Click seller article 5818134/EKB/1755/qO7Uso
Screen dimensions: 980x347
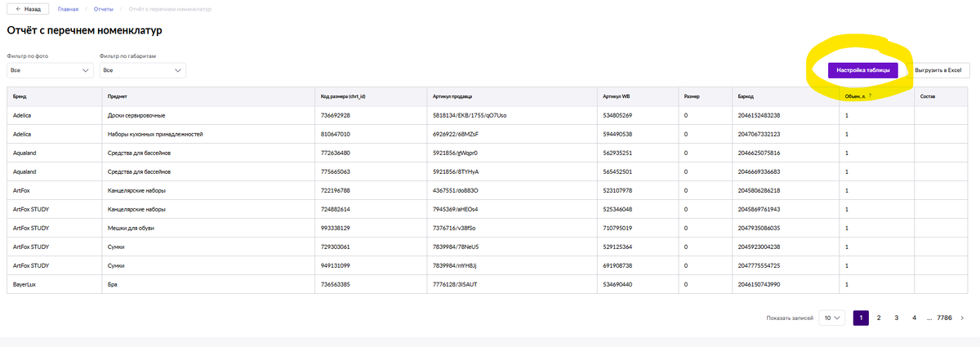470,115
